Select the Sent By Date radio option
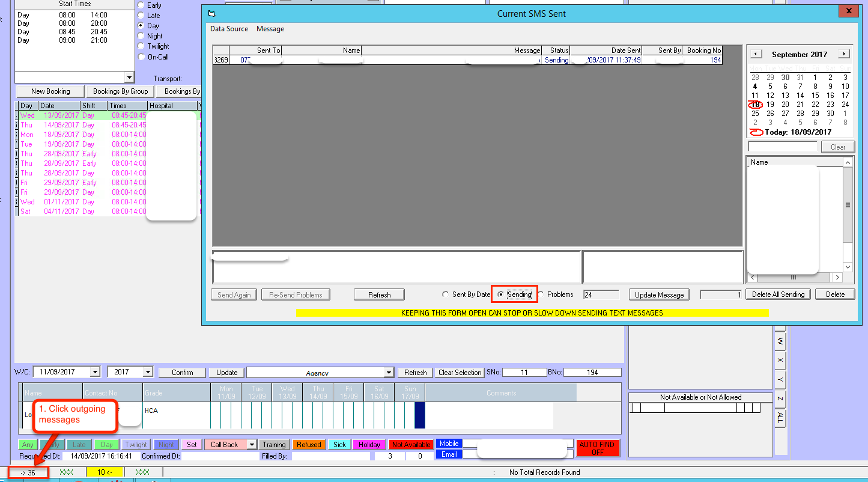This screenshot has height=482, width=868. [x=445, y=294]
